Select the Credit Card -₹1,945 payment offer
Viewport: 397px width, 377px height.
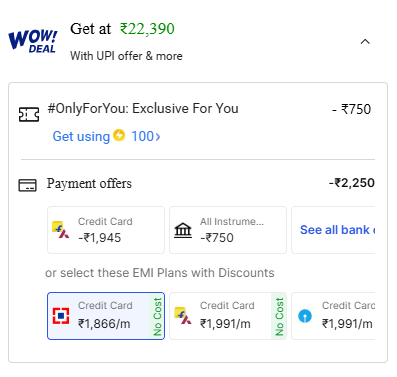[x=106, y=230]
